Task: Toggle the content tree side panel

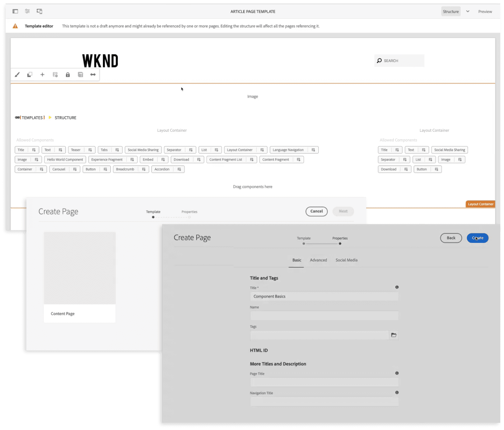Action: point(15,11)
